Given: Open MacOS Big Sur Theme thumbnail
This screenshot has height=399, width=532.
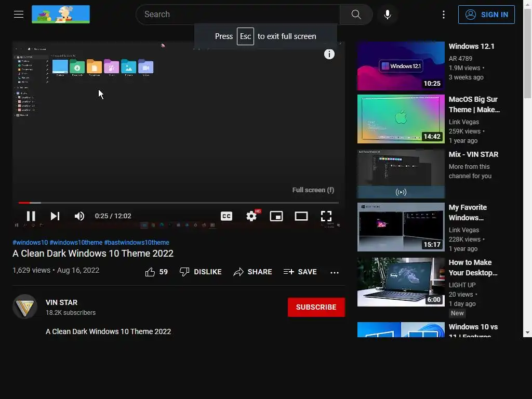Looking at the screenshot, I should [401, 119].
